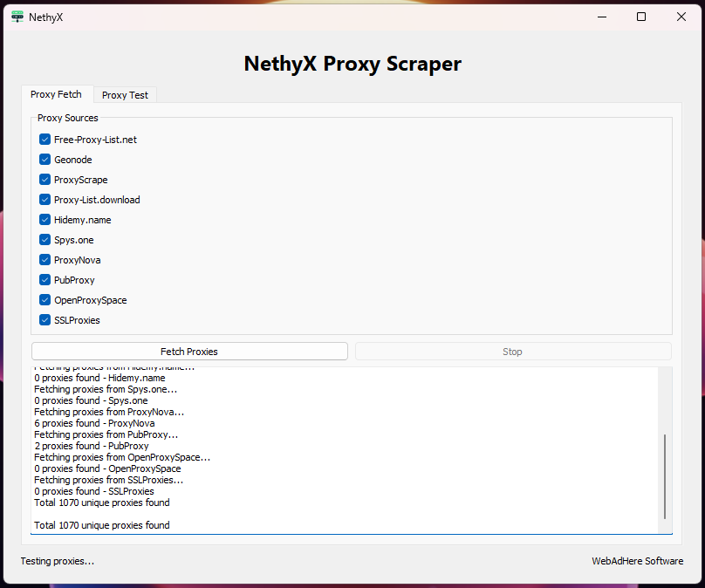Maximize the NethyX window
The height and width of the screenshot is (588, 705).
641,17
